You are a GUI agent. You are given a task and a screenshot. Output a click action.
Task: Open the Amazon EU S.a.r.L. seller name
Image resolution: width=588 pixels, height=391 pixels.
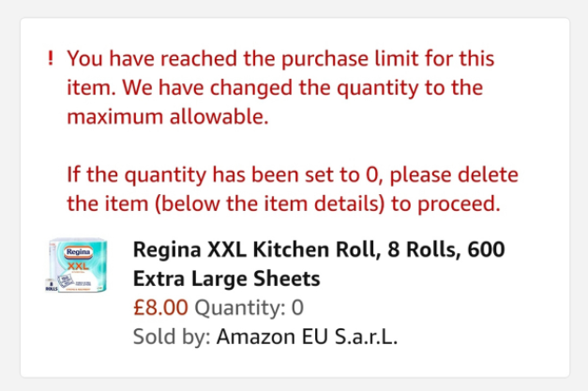pyautogui.click(x=308, y=338)
